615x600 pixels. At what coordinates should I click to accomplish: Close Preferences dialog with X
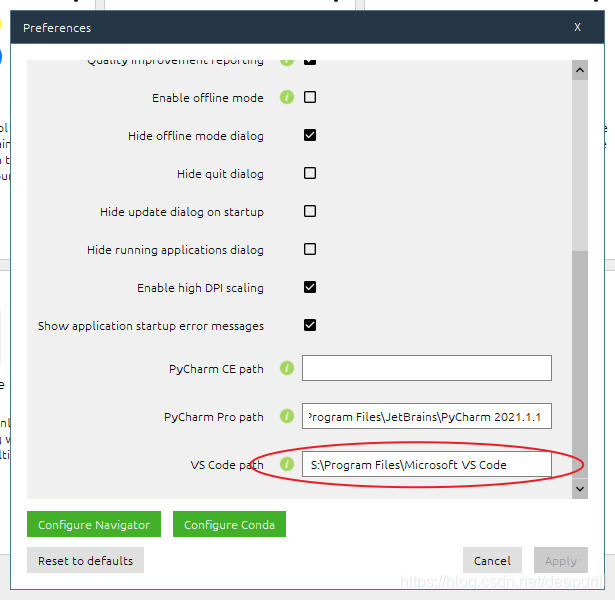[577, 27]
